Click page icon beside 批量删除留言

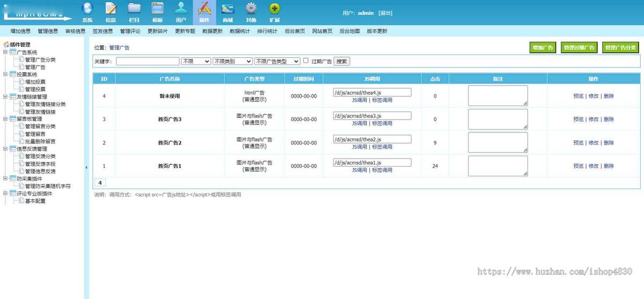pos(21,141)
